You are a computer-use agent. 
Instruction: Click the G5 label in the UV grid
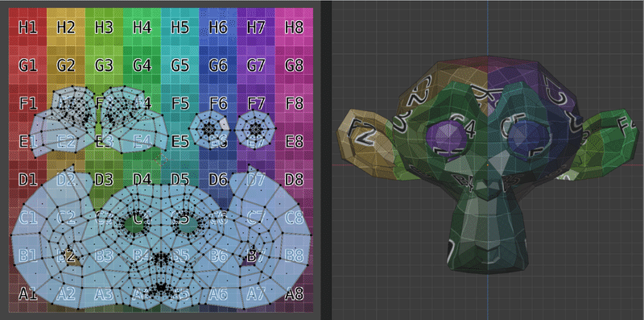tap(180, 65)
